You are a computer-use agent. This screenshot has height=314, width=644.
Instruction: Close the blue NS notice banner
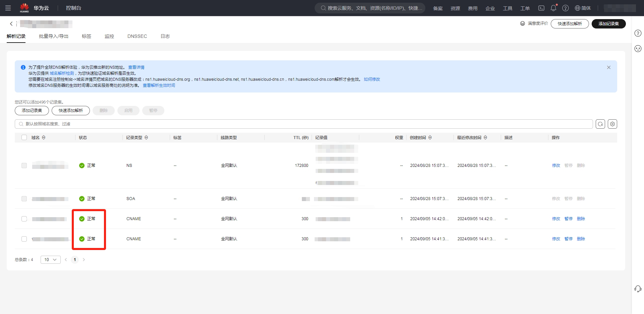coord(609,67)
